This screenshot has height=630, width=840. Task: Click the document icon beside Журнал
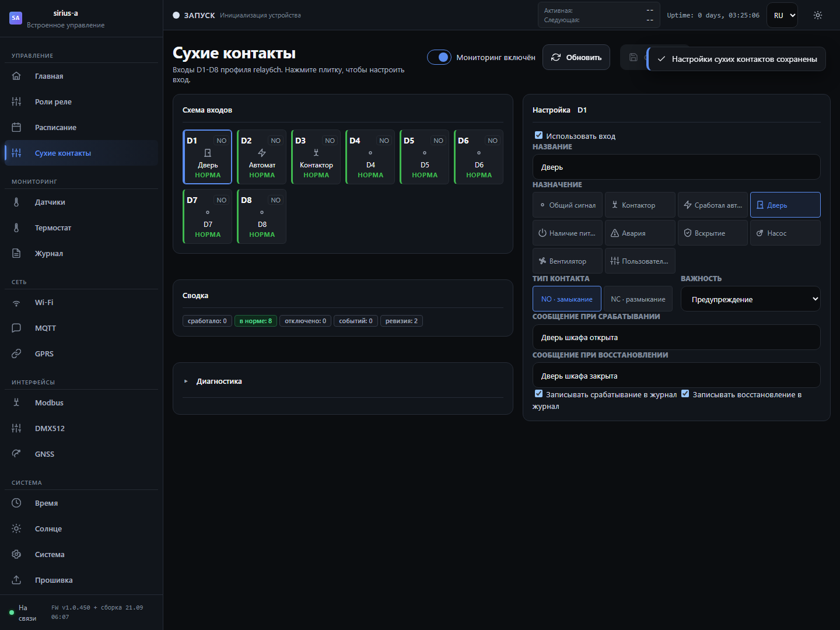pyautogui.click(x=16, y=253)
